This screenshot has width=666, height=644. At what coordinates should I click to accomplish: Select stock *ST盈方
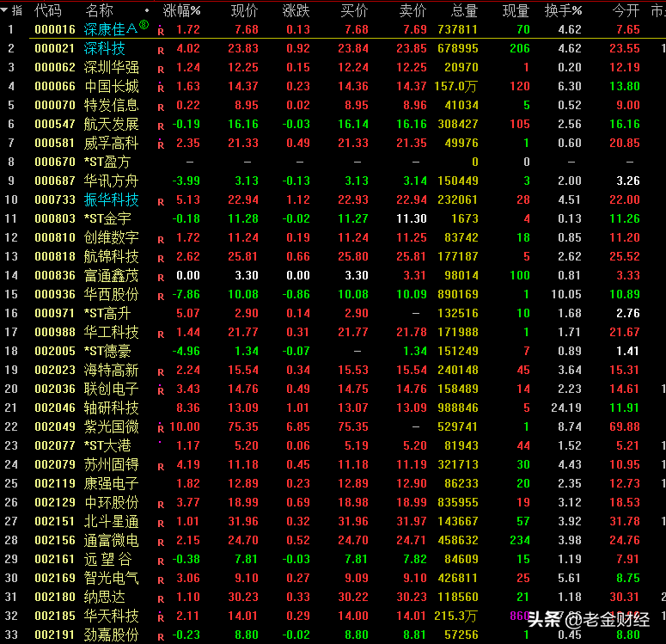(107, 162)
